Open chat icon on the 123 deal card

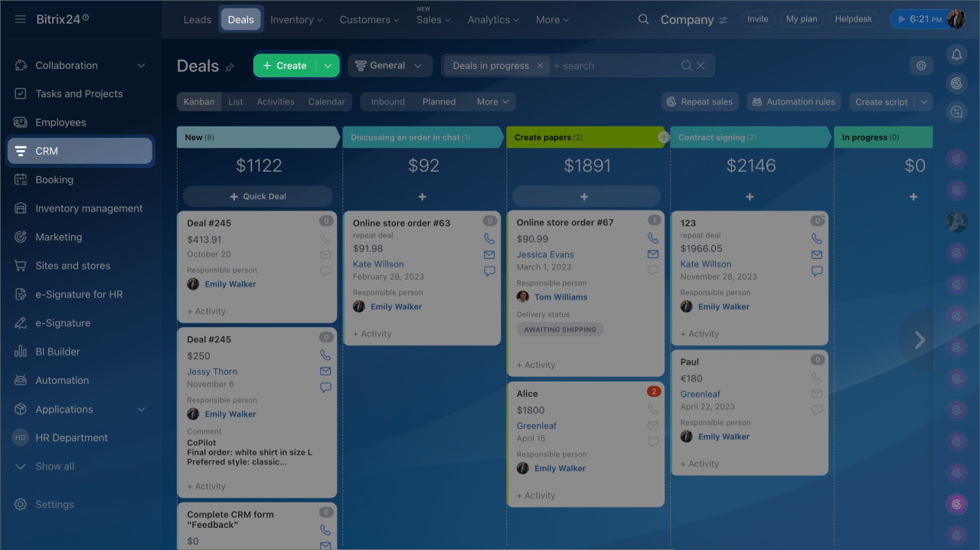click(x=817, y=271)
